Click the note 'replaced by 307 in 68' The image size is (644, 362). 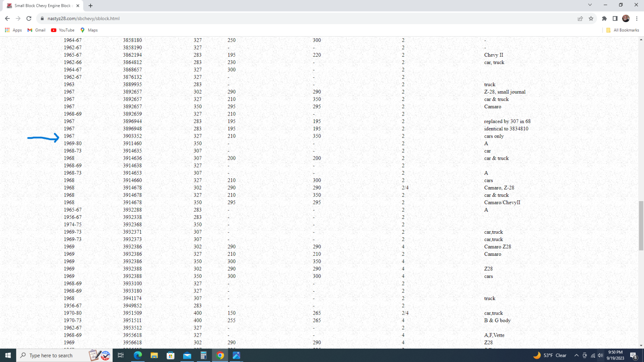tap(507, 121)
